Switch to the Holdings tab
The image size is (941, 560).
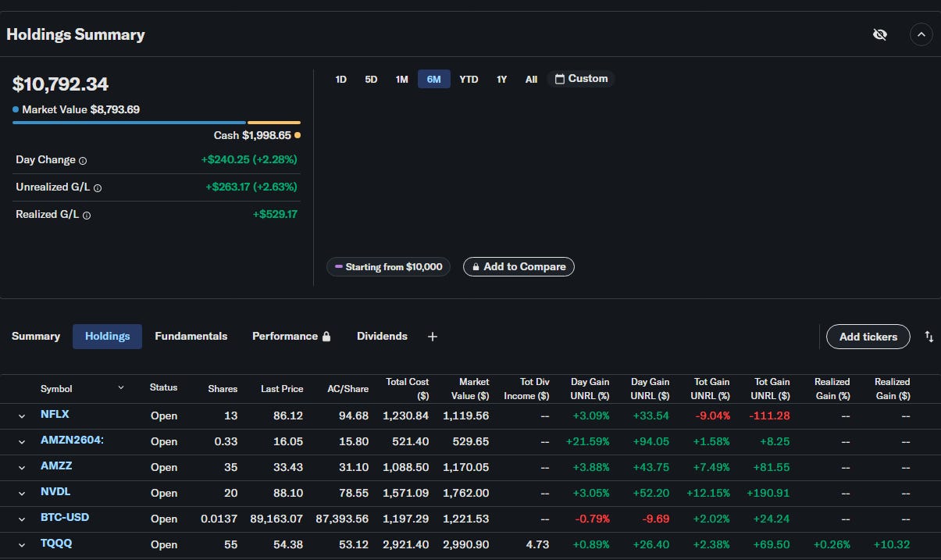pyautogui.click(x=108, y=337)
